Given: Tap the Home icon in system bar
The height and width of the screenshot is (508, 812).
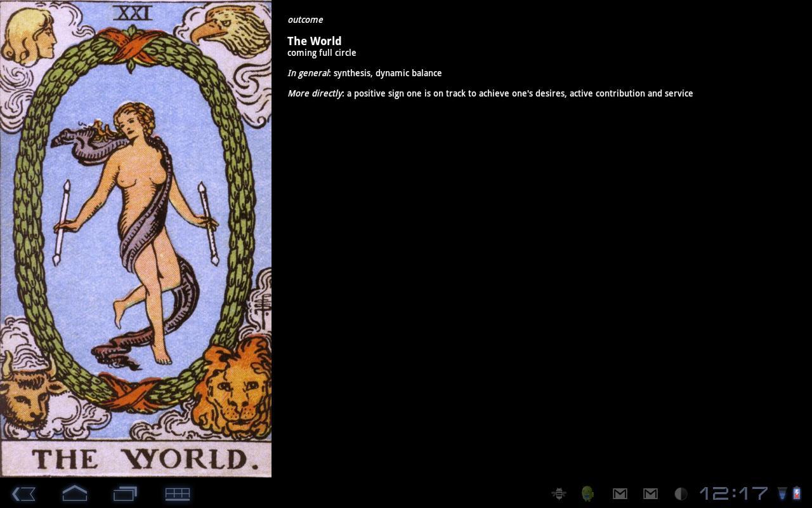Looking at the screenshot, I should 74,493.
